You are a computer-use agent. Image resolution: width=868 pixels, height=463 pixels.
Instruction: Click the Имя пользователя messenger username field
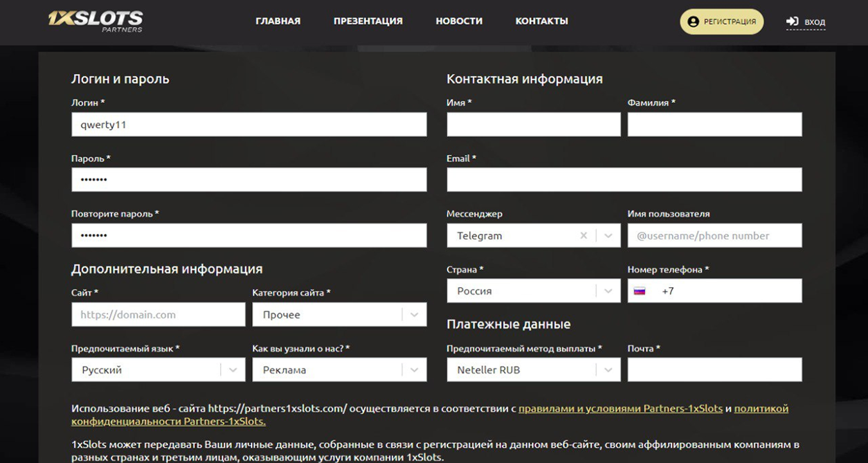[x=714, y=235]
